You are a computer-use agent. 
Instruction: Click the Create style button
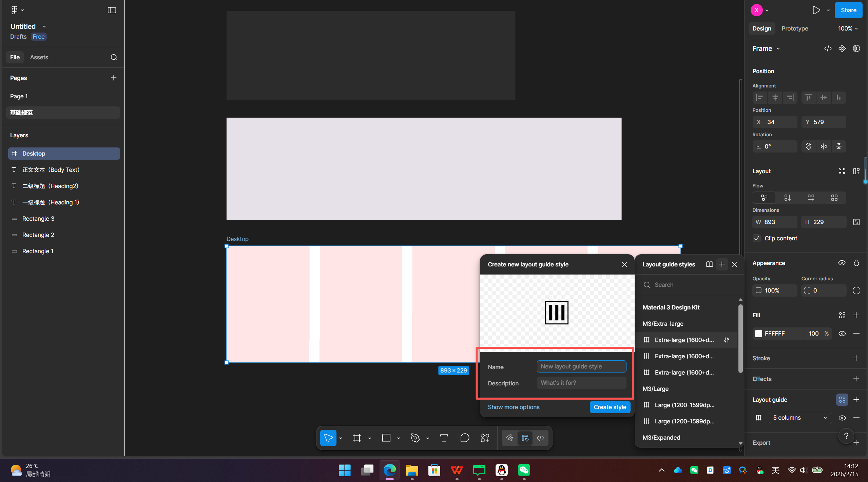click(x=610, y=407)
